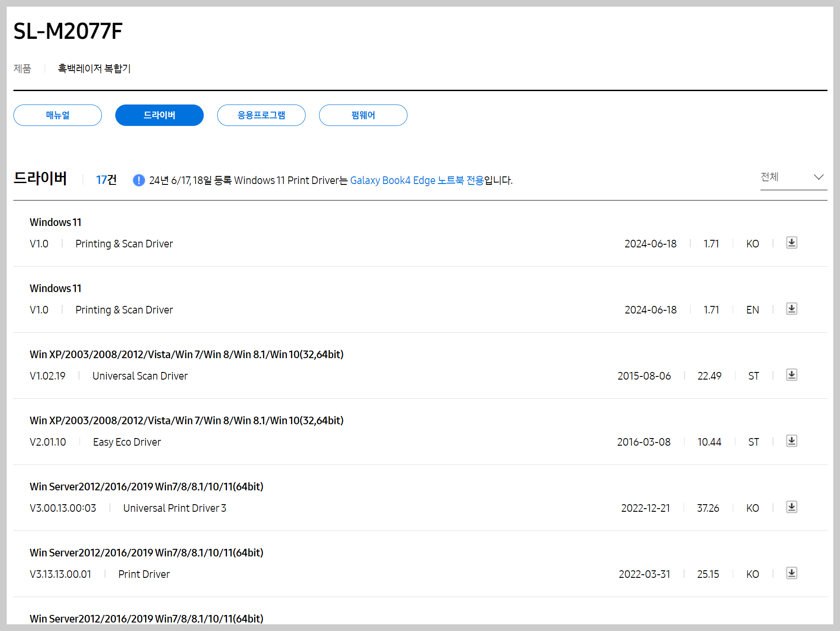Click the 25.15 file size
This screenshot has height=631, width=840.
coord(708,574)
